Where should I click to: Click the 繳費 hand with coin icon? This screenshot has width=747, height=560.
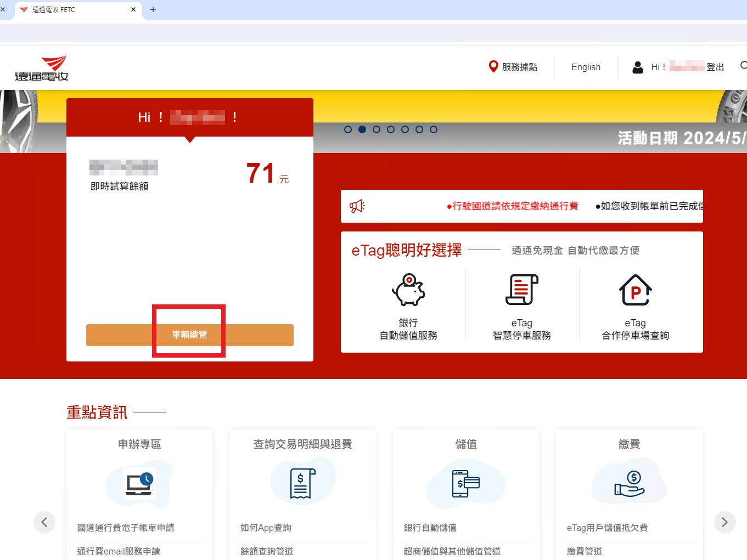coord(629,484)
